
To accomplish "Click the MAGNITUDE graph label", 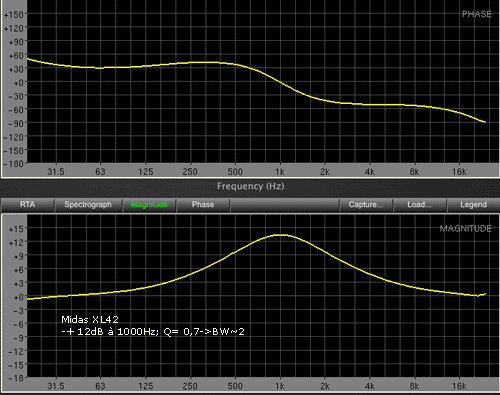I will pyautogui.click(x=465, y=229).
